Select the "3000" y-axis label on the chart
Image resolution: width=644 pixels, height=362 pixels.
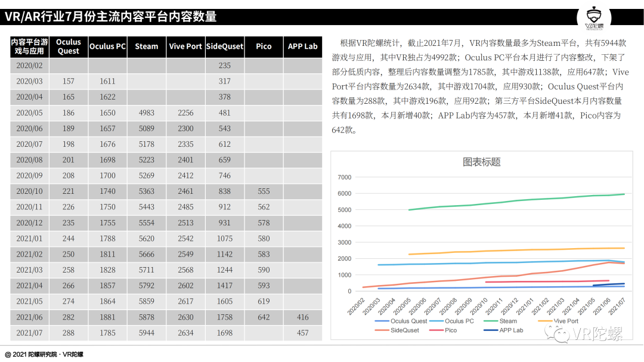[x=345, y=243]
